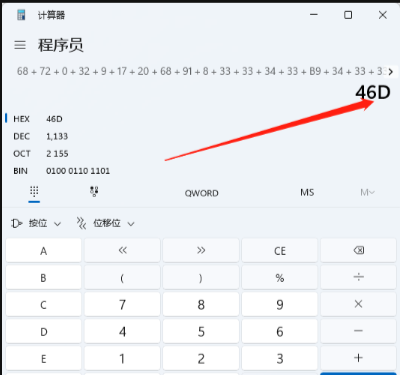Click the hex digit B key
This screenshot has width=400, height=375.
[x=43, y=277]
